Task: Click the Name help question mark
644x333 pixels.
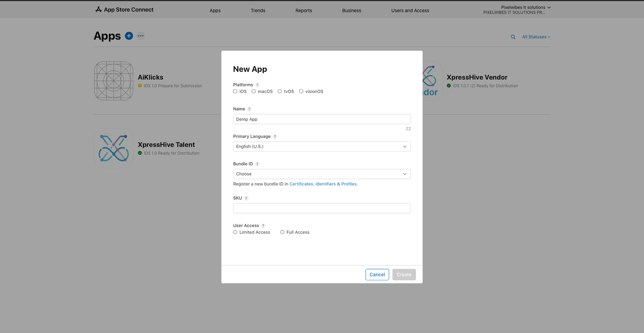Action: pyautogui.click(x=249, y=109)
